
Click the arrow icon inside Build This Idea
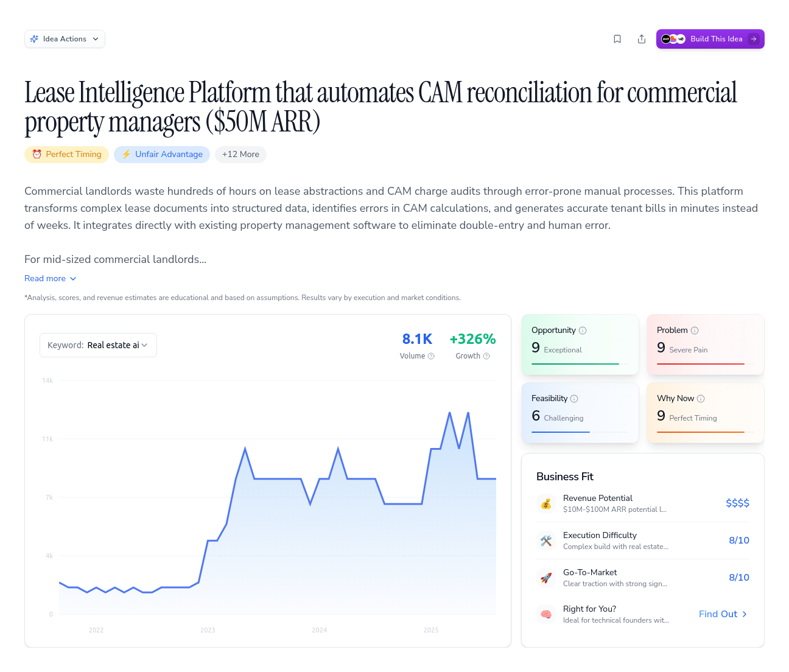click(754, 38)
